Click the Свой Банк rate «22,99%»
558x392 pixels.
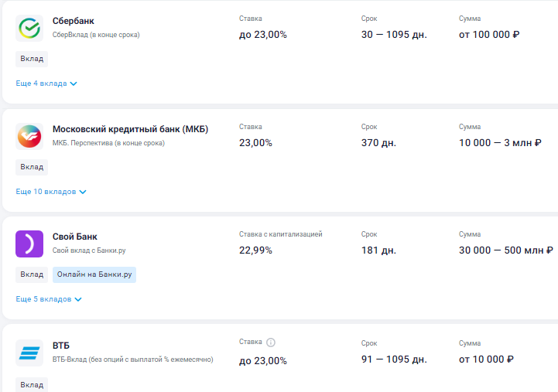(255, 251)
